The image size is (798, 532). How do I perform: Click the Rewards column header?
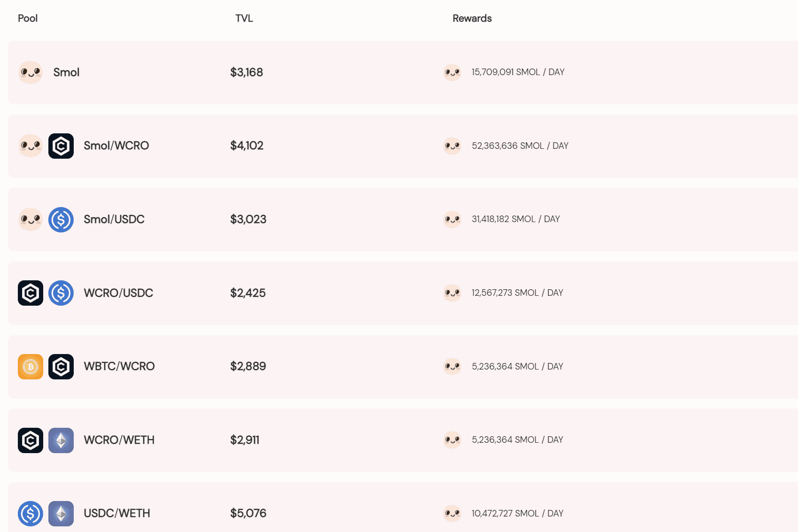tap(472, 18)
